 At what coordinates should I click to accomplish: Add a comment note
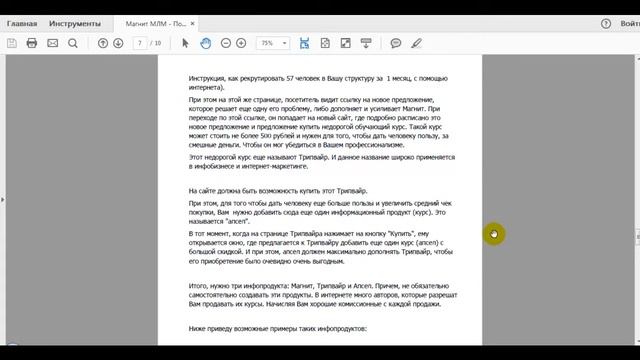point(396,43)
